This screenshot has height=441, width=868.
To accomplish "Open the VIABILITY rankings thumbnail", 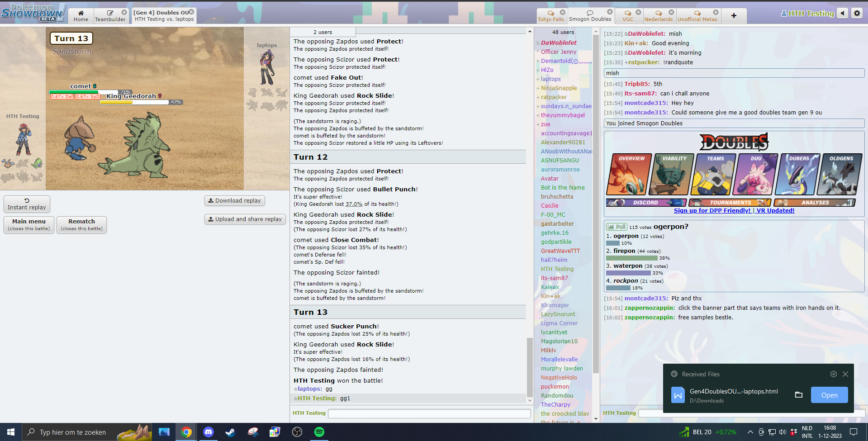I will 672,175.
